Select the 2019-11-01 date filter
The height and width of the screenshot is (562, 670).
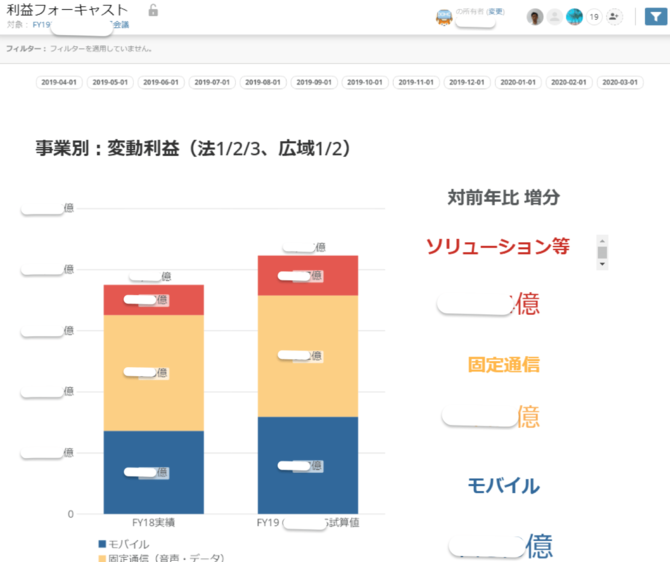(416, 82)
